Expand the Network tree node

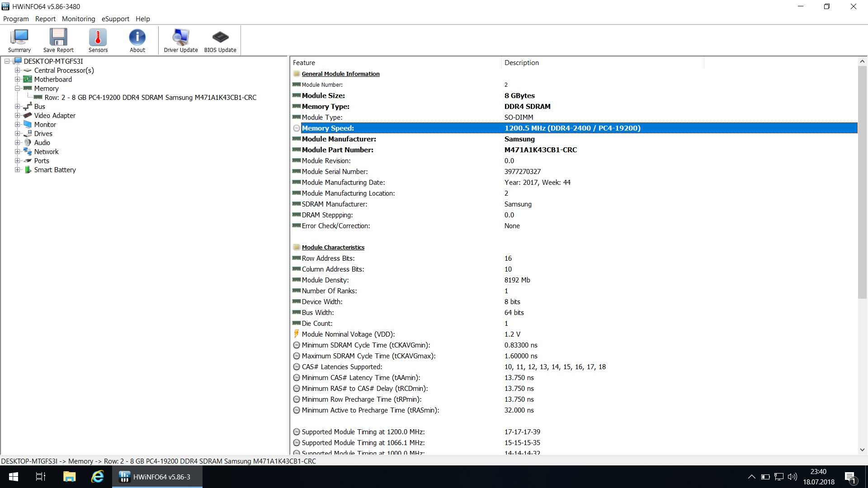coord(17,152)
